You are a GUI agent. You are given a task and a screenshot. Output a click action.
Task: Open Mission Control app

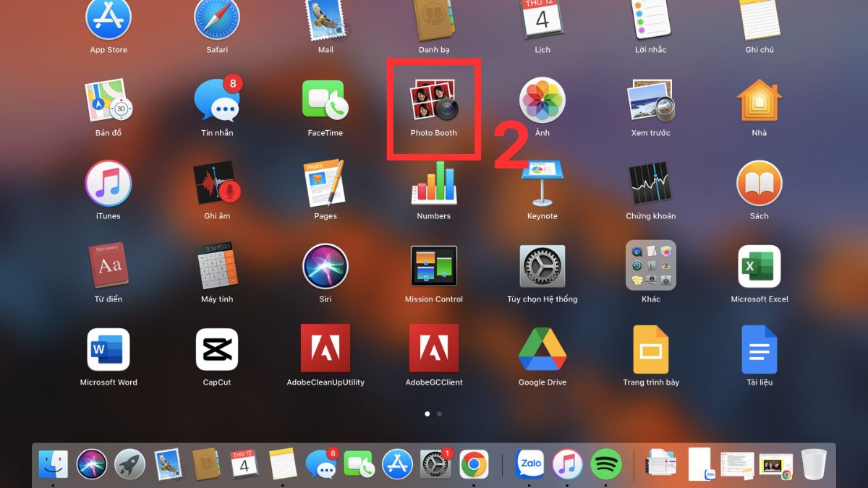[434, 266]
